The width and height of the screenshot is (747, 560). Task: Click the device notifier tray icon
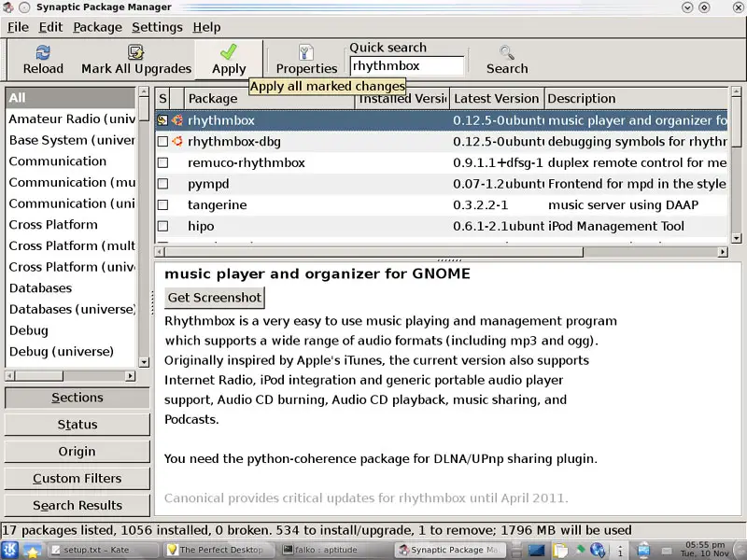tap(643, 551)
